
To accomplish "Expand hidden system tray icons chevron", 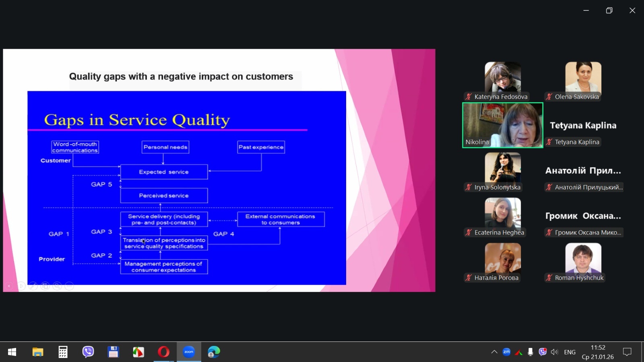I will (494, 352).
